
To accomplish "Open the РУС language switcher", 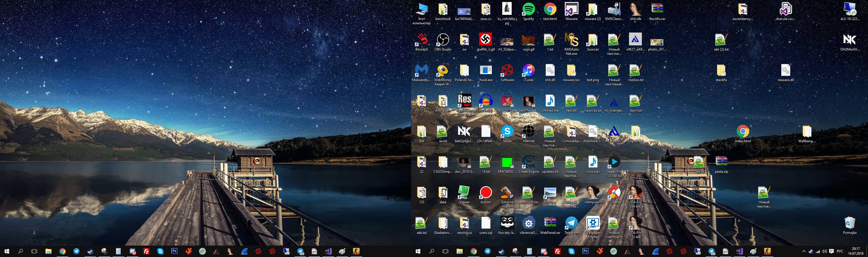I will 840,251.
